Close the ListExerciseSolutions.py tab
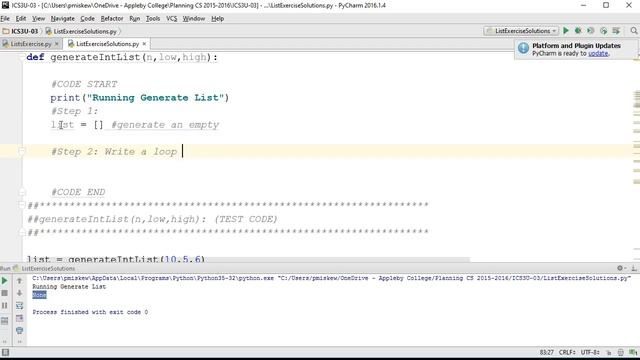This screenshot has height=360, width=640. point(144,44)
